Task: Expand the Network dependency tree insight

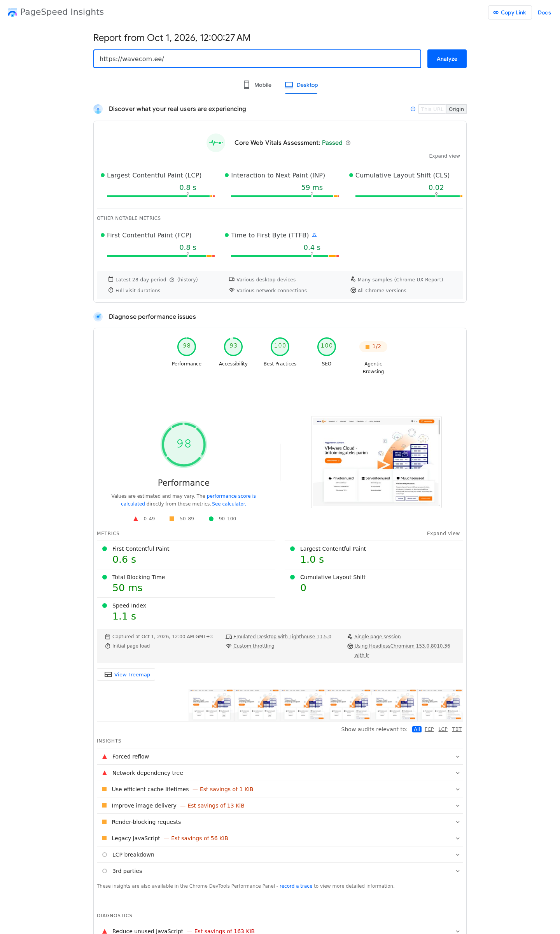Action: click(x=280, y=773)
